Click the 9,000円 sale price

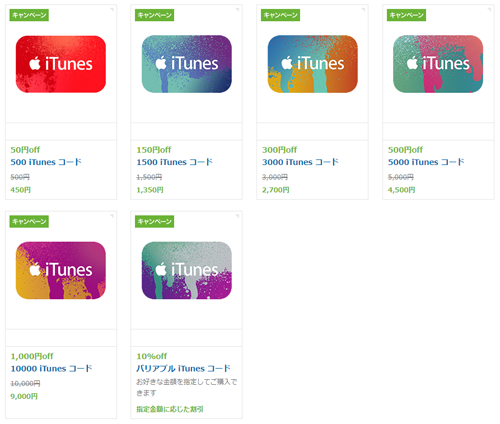[x=24, y=396]
